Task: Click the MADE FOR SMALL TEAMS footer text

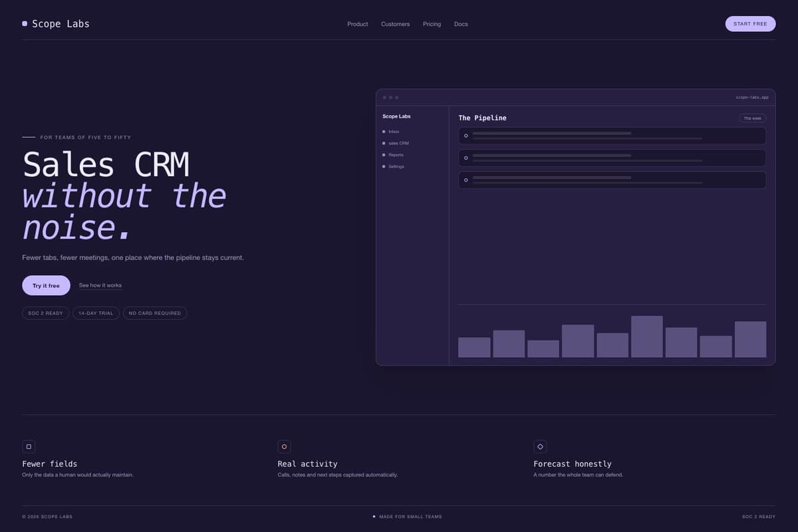Action: pos(410,517)
